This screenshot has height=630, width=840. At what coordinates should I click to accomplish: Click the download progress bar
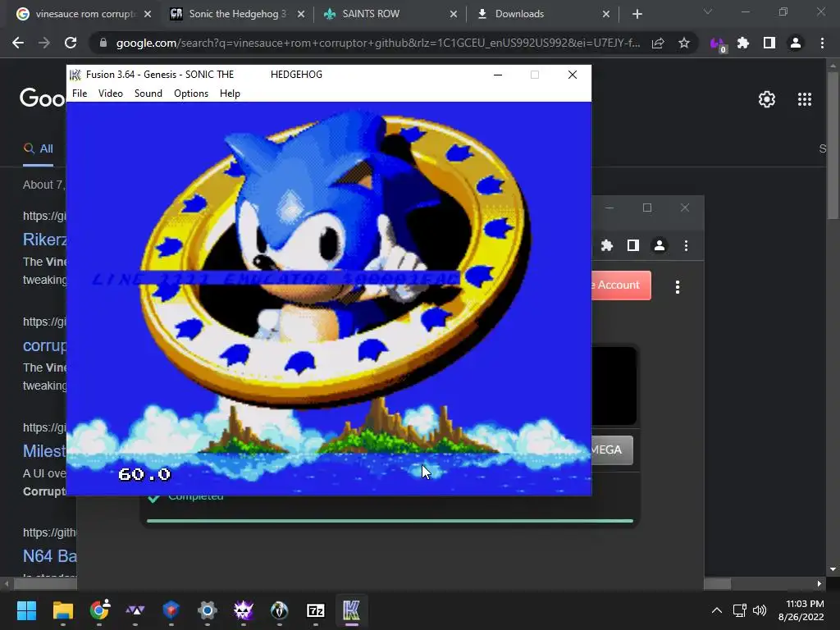[x=390, y=520]
